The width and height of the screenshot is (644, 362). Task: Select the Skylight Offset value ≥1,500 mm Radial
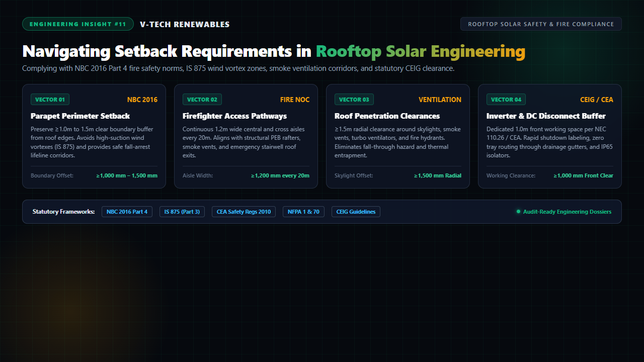click(x=438, y=176)
